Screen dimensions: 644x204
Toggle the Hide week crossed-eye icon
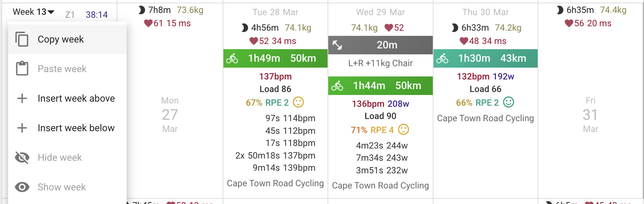[x=22, y=157]
